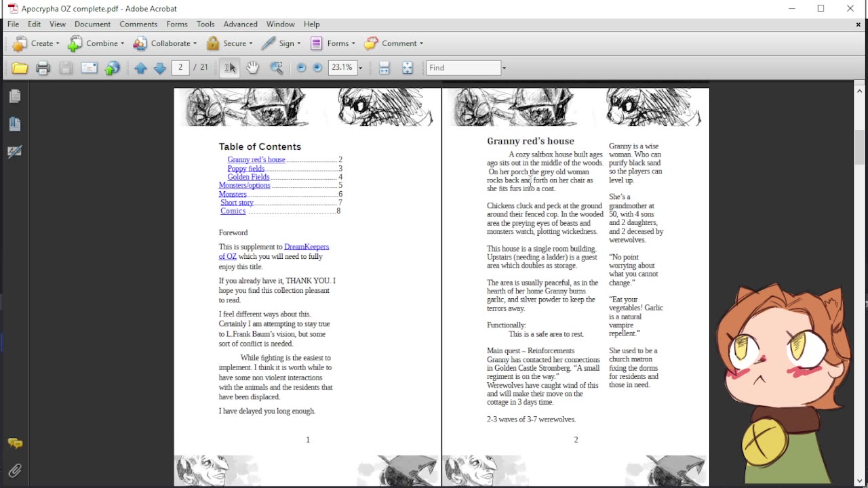Click the Forms purple icon
The image size is (868, 488).
tap(317, 43)
